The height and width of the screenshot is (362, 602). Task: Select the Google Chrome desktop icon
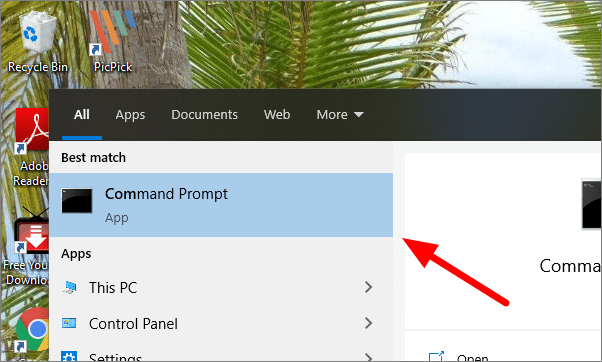coord(32,329)
